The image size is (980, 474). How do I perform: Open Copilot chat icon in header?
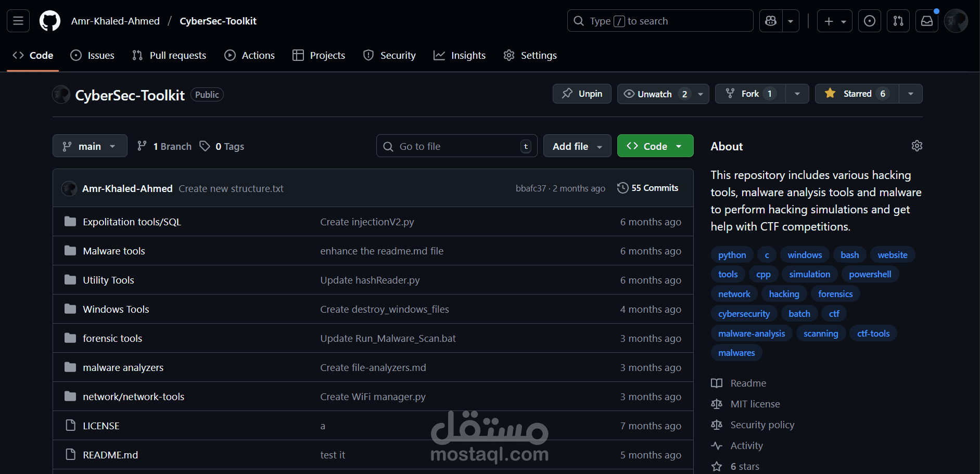(x=771, y=21)
